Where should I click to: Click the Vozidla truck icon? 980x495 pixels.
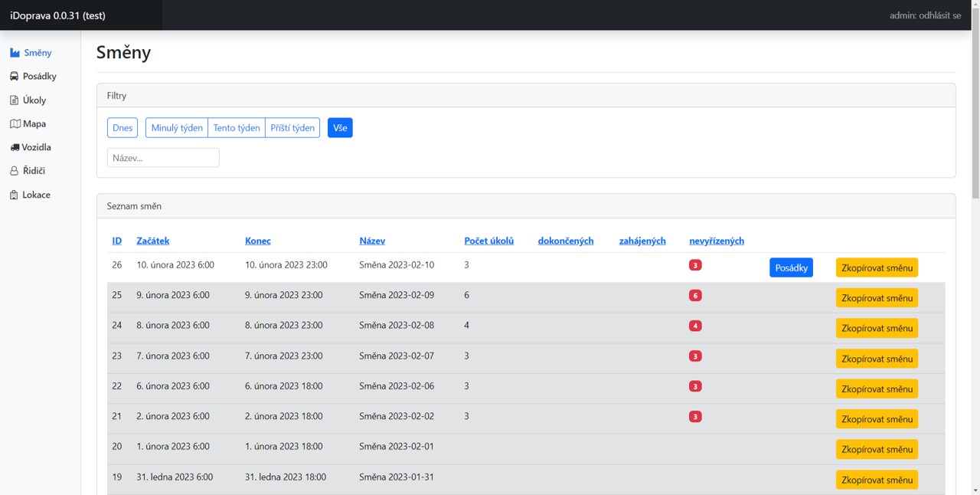[15, 147]
